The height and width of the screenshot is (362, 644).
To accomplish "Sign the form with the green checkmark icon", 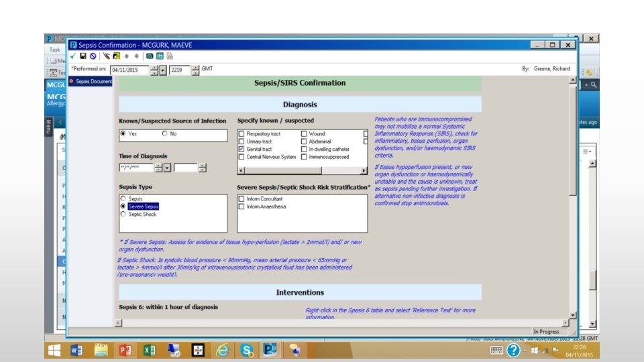I will point(73,56).
